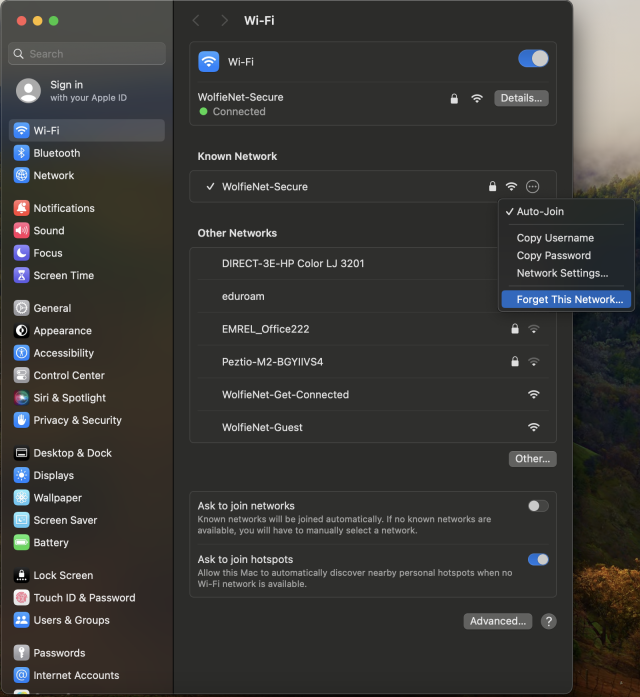Select Desktop & Dock icon

pos(21,453)
